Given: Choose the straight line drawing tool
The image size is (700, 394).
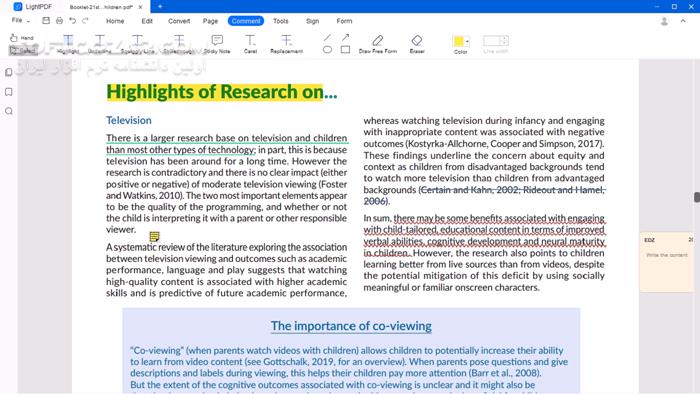Looking at the screenshot, I should pyautogui.click(x=327, y=38).
